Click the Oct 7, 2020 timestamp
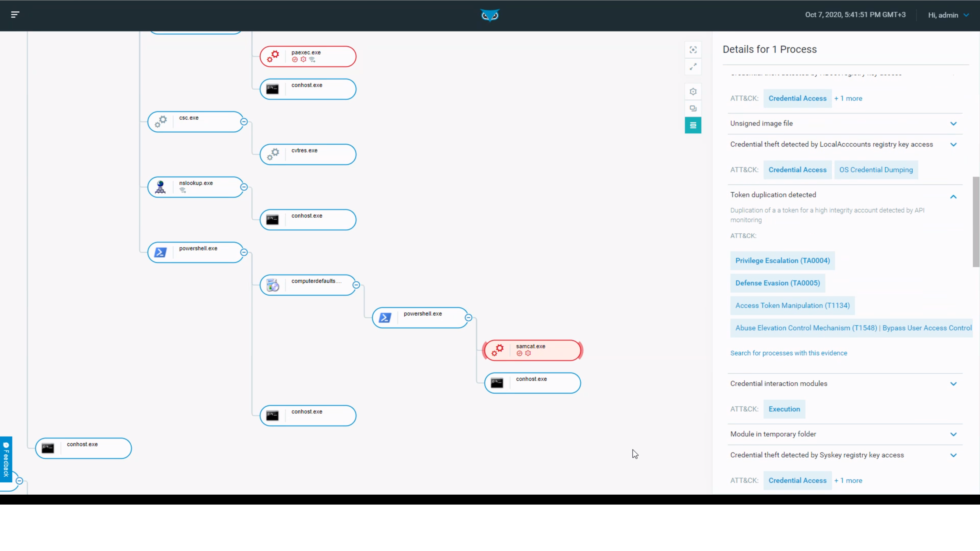980x551 pixels. point(855,15)
